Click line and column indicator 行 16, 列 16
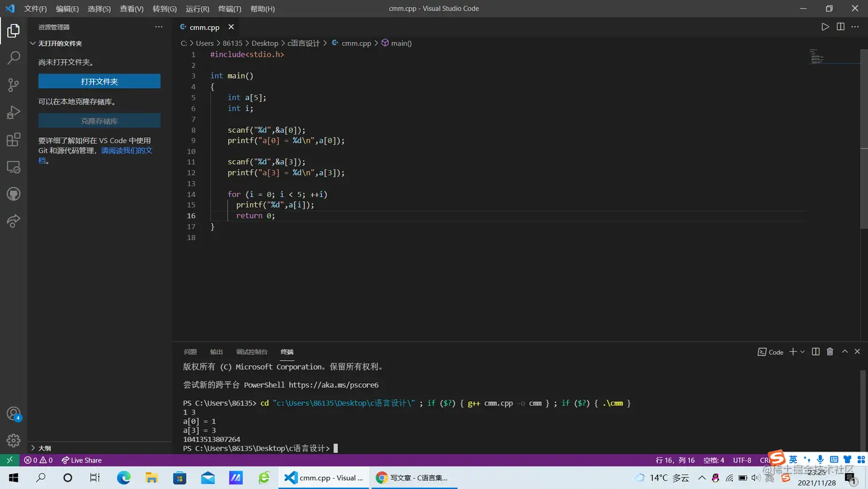This screenshot has height=489, width=868. pyautogui.click(x=675, y=460)
